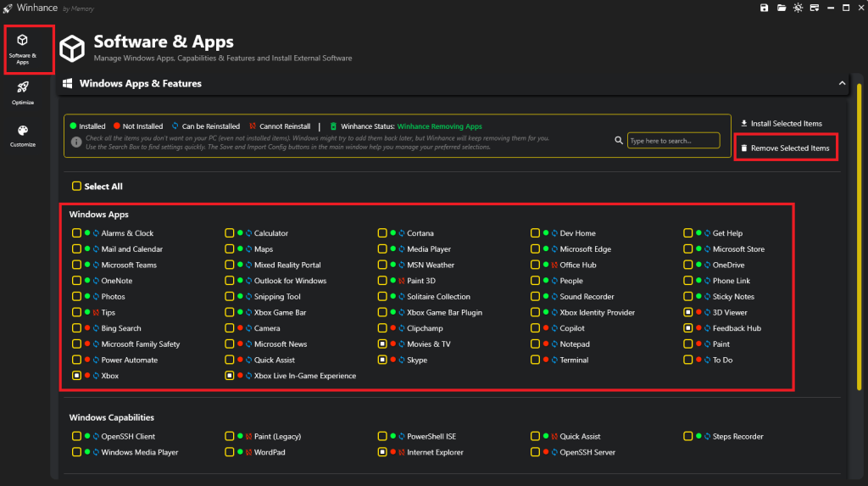Click in the Type here to search box
868x486 pixels.
(673, 141)
